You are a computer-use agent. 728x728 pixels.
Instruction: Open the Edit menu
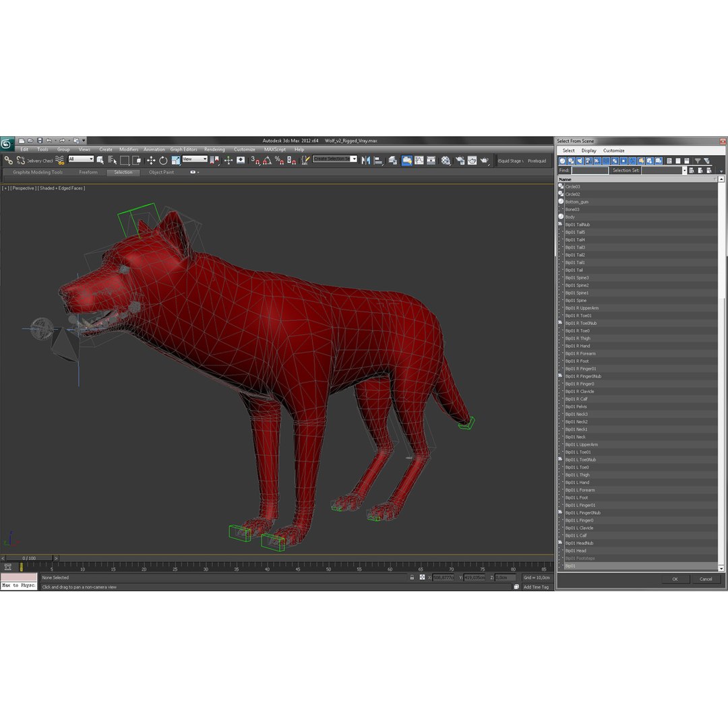coord(24,150)
